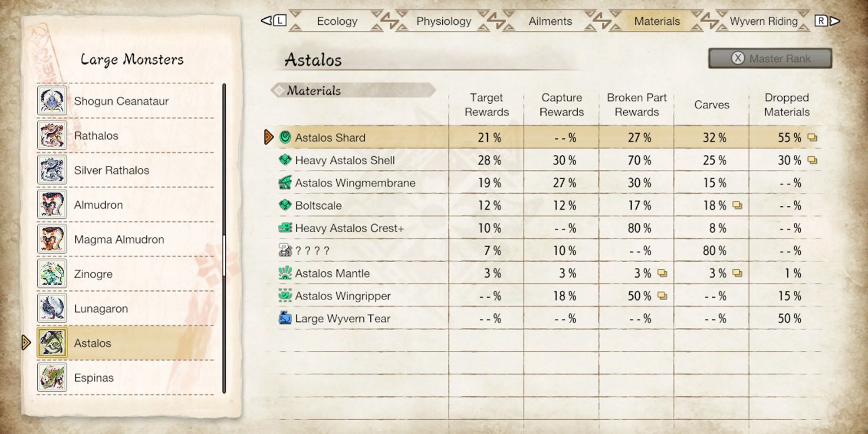
Task: Click the unknown ???? material icon
Action: point(285,250)
